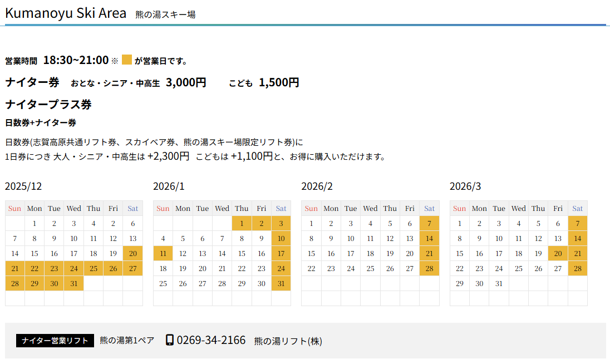610x364 pixels.
Task: Click the 熊の湯第1ペア lift name
Action: 127,340
